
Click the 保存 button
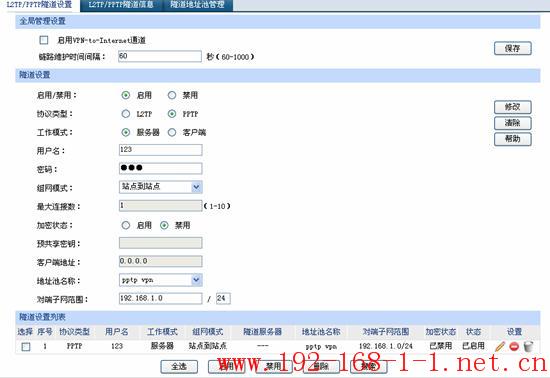tap(512, 48)
